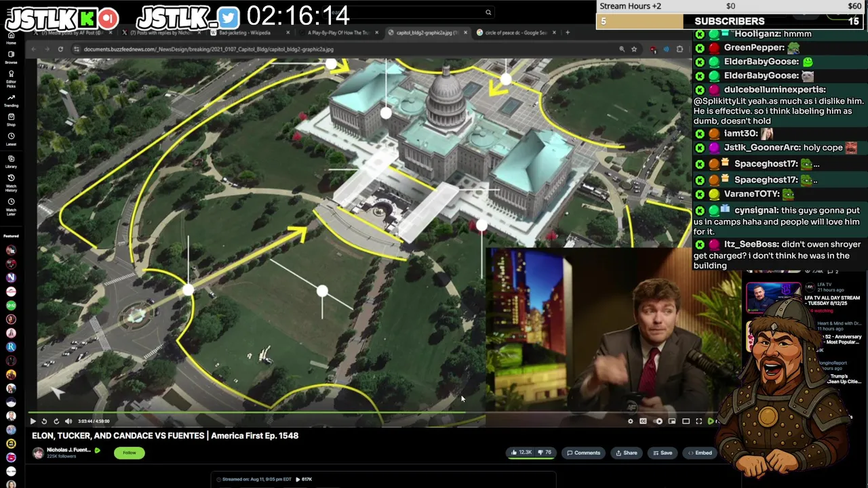
Task: Follow Nicholas J. Fuentes channel
Action: (129, 453)
